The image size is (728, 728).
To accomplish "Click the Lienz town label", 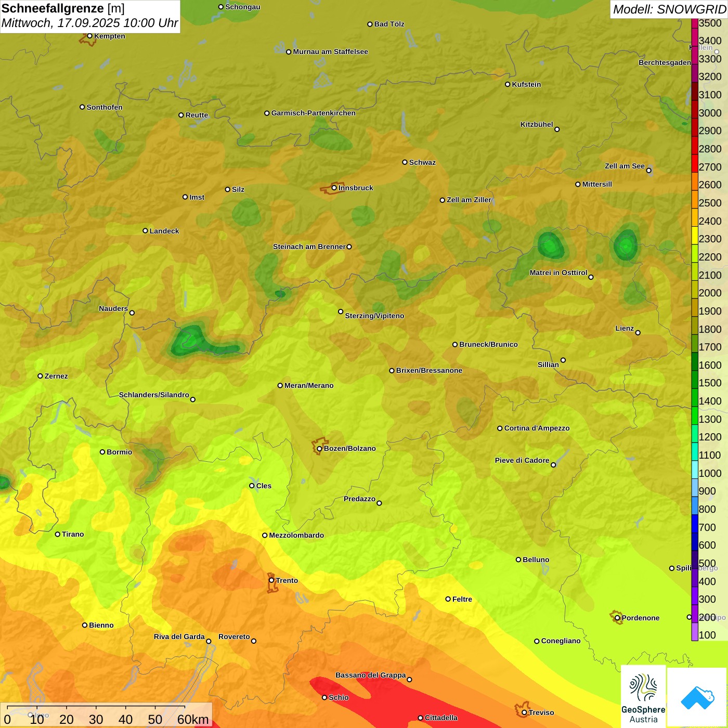I will [625, 328].
